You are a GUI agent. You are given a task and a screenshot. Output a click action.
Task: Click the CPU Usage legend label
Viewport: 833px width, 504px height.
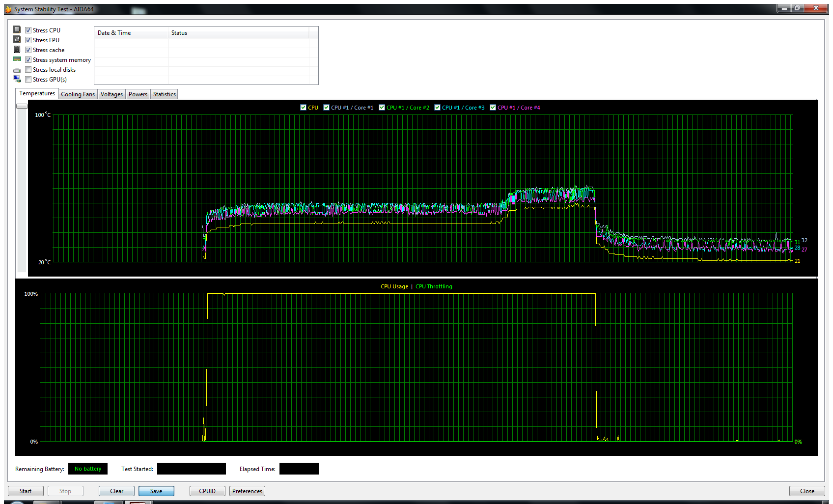[x=394, y=286]
